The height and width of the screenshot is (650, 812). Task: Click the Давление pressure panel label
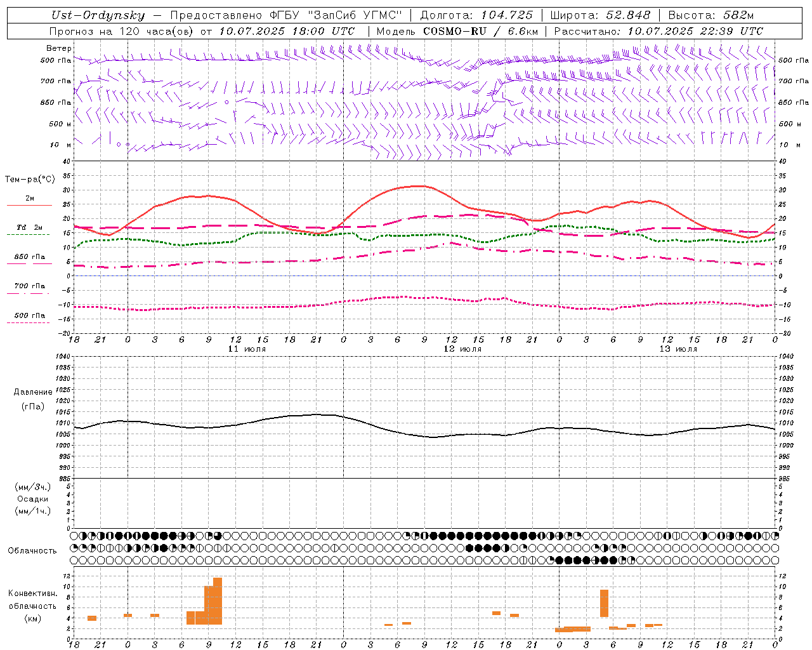click(x=33, y=392)
